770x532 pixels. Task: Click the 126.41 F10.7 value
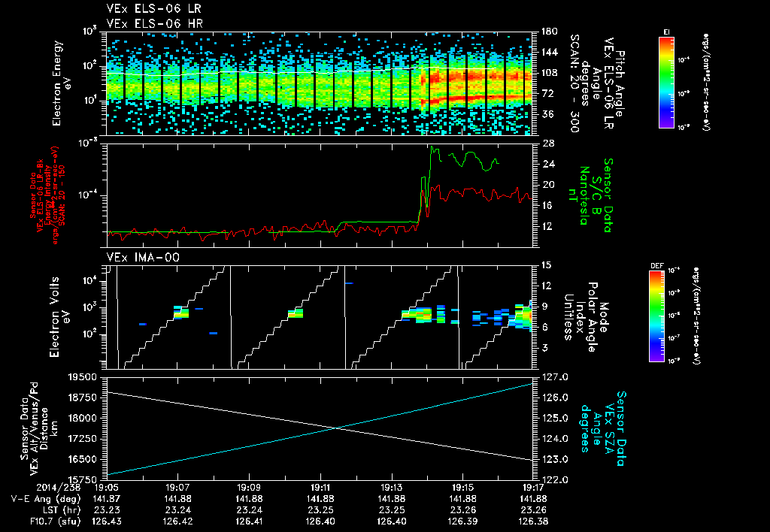point(249,521)
